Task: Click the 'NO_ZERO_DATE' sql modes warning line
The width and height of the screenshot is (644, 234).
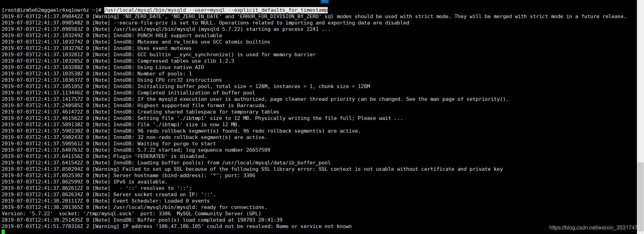Action: tap(314, 16)
